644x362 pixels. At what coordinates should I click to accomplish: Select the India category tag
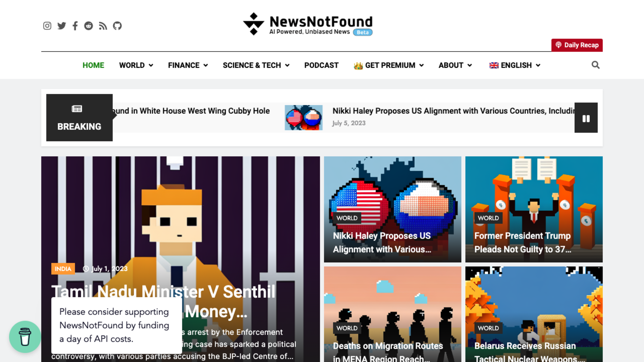click(63, 269)
